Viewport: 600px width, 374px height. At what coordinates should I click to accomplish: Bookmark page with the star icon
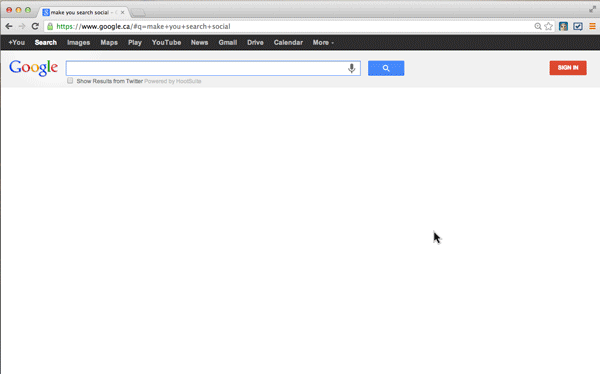click(x=548, y=26)
